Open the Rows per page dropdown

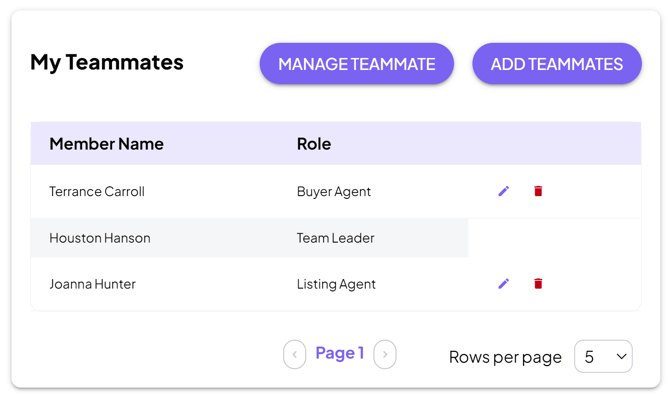click(x=603, y=356)
